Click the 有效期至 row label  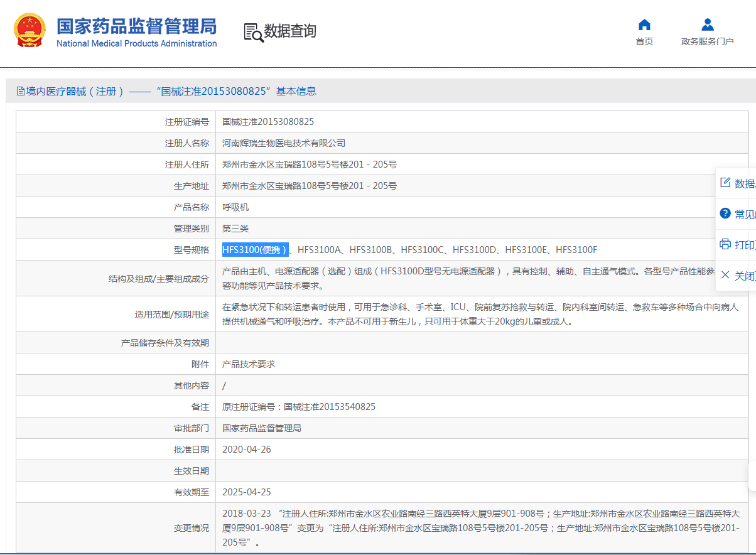[192, 492]
